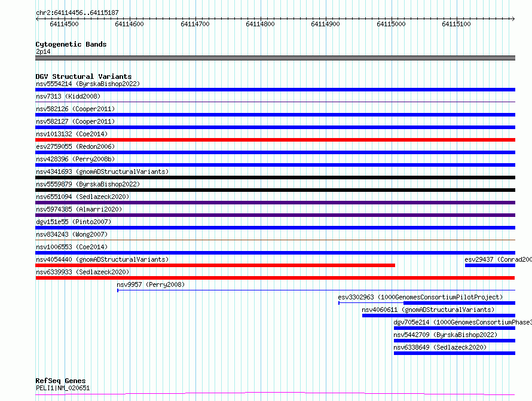
Task: Open nsv5442709 ByrskaBishop2022 variant
Action: (445, 335)
